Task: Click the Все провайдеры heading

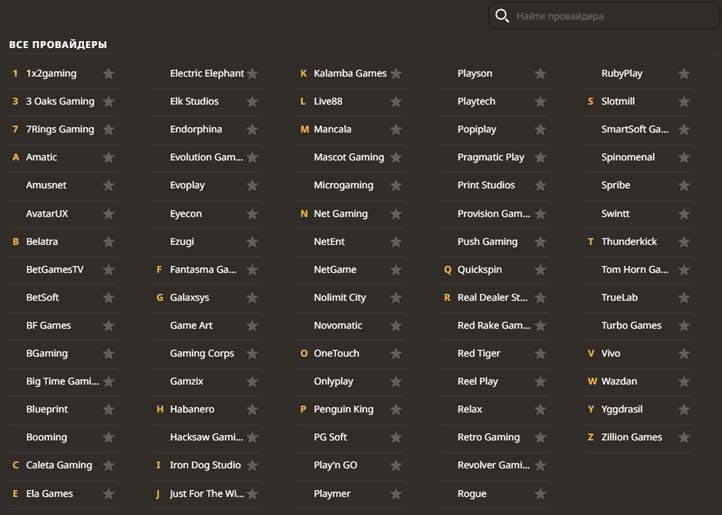Action: coord(58,45)
